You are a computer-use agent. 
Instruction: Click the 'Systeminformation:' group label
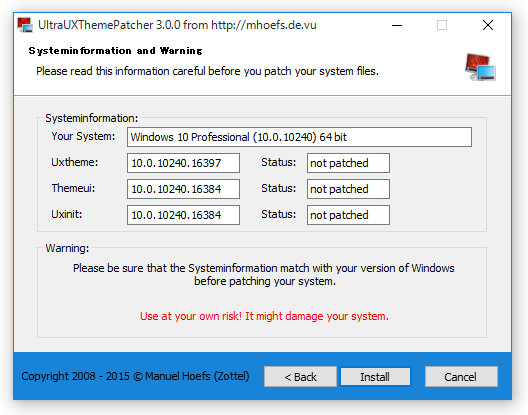click(x=92, y=118)
